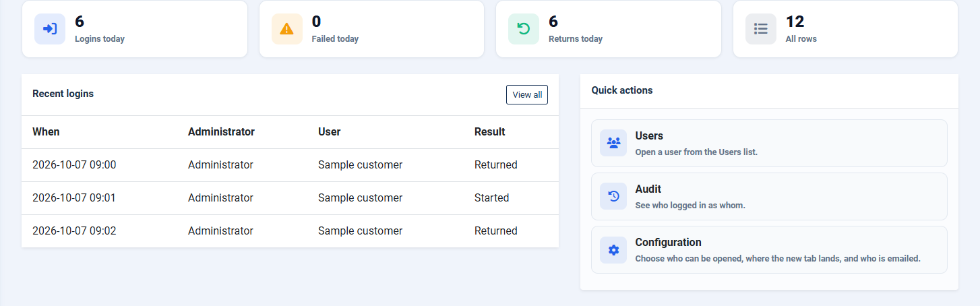Select the 2026-10-07 09:02 timestamp cell

click(74, 231)
